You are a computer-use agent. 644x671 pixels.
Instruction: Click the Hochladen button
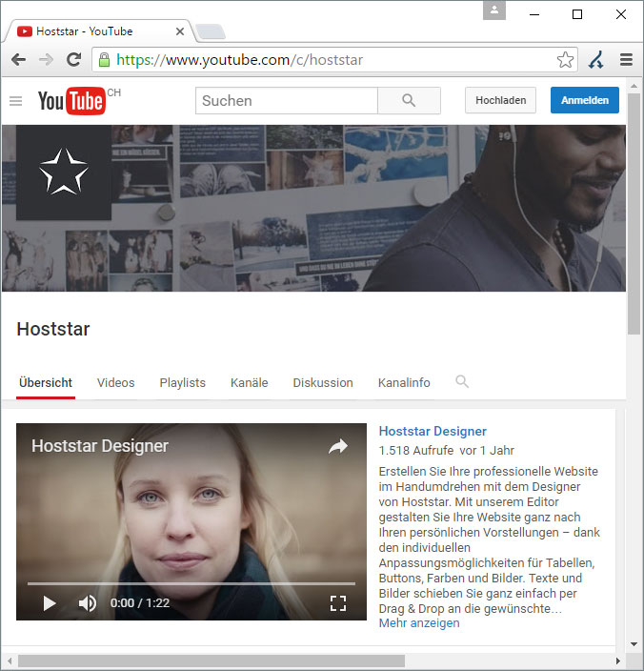(501, 100)
